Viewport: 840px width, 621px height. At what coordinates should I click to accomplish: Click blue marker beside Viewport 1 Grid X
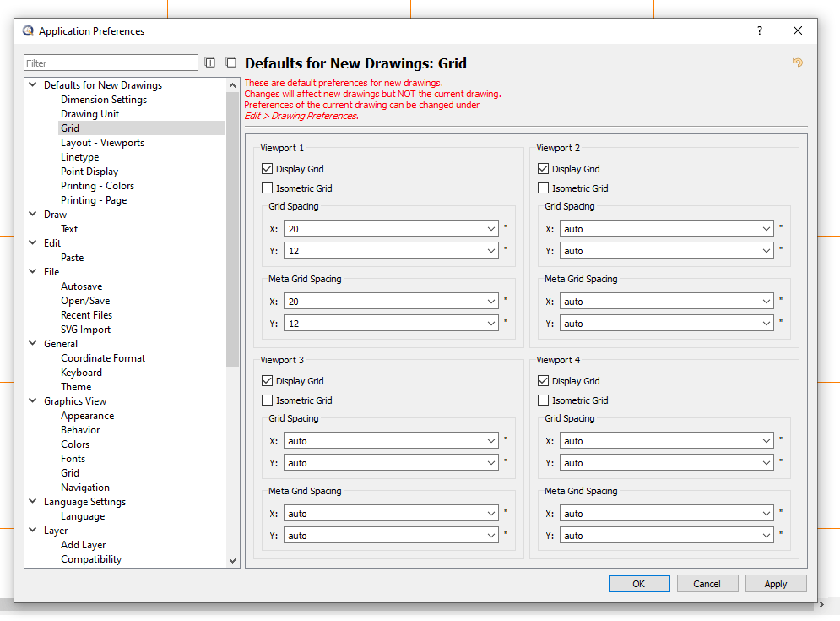(x=506, y=226)
